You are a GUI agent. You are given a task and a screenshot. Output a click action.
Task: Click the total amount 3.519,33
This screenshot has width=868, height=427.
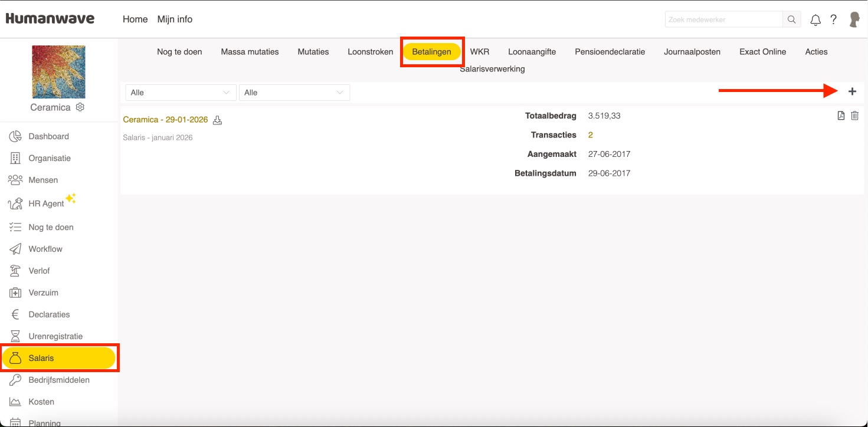pos(604,116)
